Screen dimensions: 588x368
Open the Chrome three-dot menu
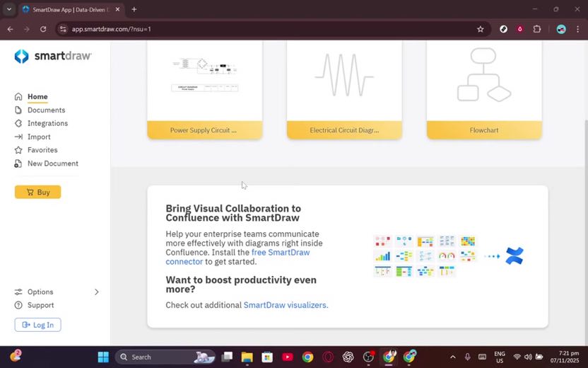[x=577, y=29]
